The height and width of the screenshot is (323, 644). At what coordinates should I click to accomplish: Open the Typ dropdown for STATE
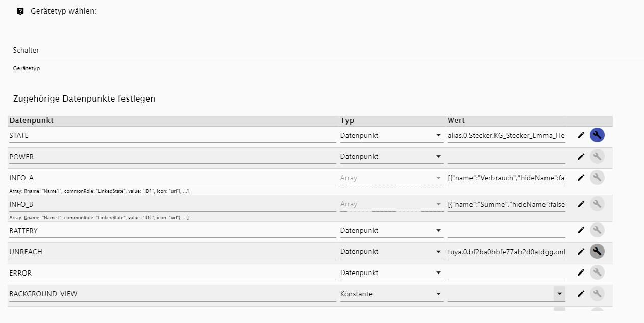click(x=391, y=135)
